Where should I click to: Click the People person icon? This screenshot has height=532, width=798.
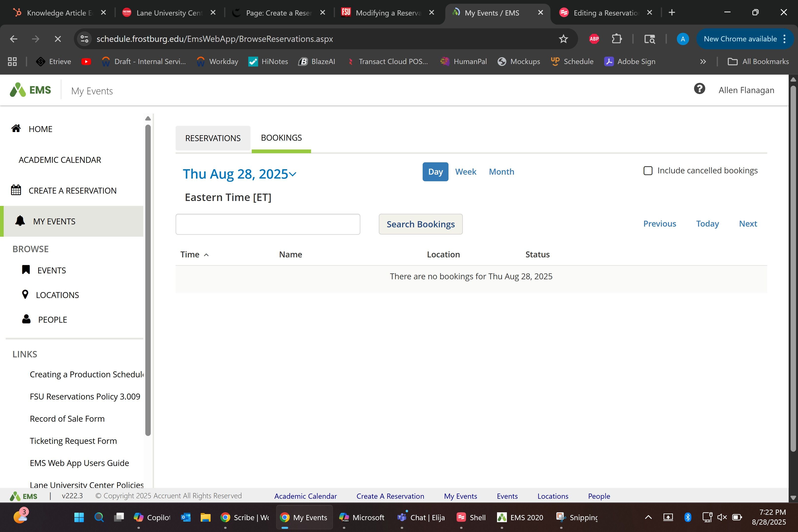(26, 319)
